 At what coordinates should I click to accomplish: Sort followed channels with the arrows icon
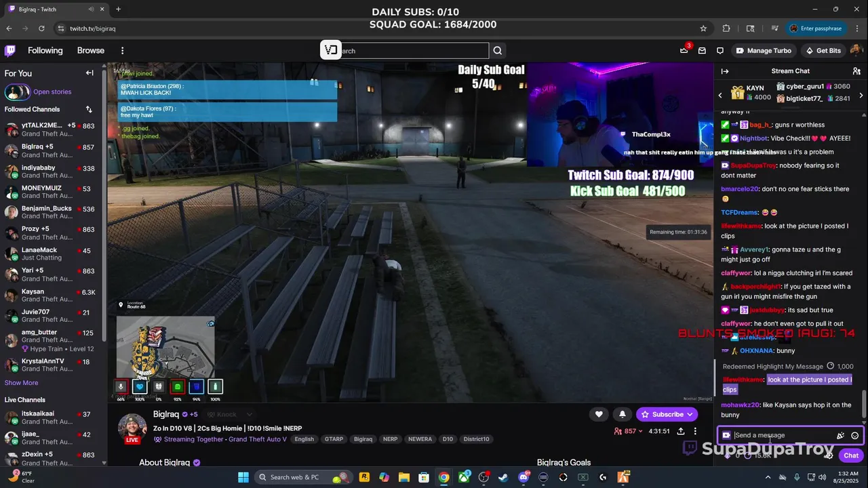point(89,109)
